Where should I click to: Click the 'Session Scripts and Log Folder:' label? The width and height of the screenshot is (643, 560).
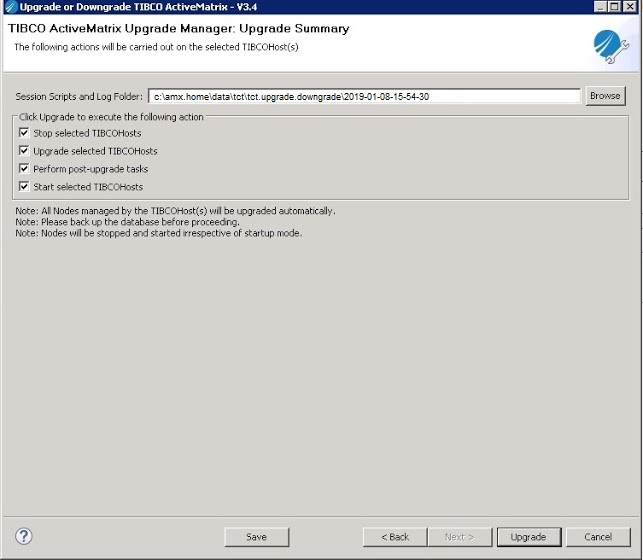(x=79, y=96)
